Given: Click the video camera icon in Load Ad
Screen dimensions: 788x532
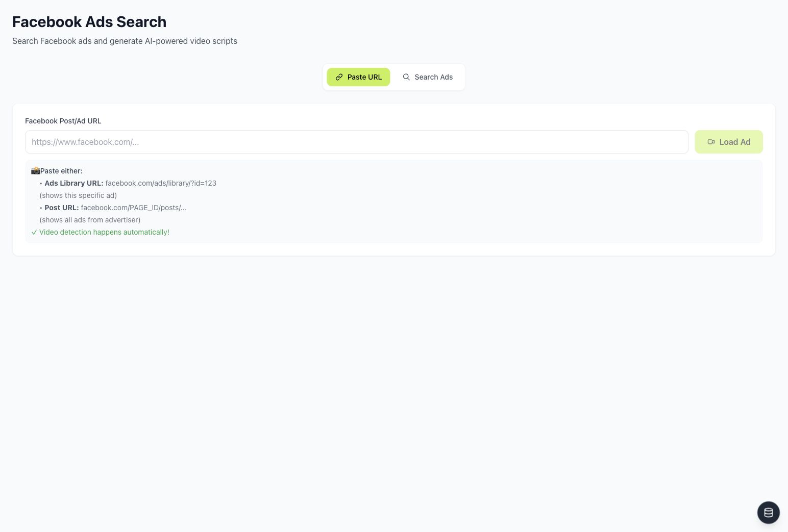Looking at the screenshot, I should tap(711, 142).
